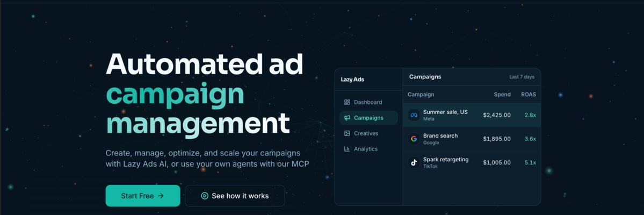This screenshot has height=215, width=644.
Task: Select the Summer sale, US campaign name
Action: [445, 112]
